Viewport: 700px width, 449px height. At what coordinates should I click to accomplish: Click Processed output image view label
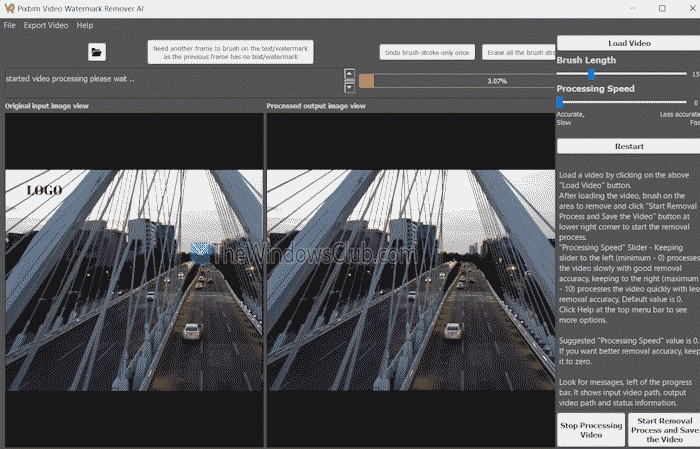click(x=316, y=106)
